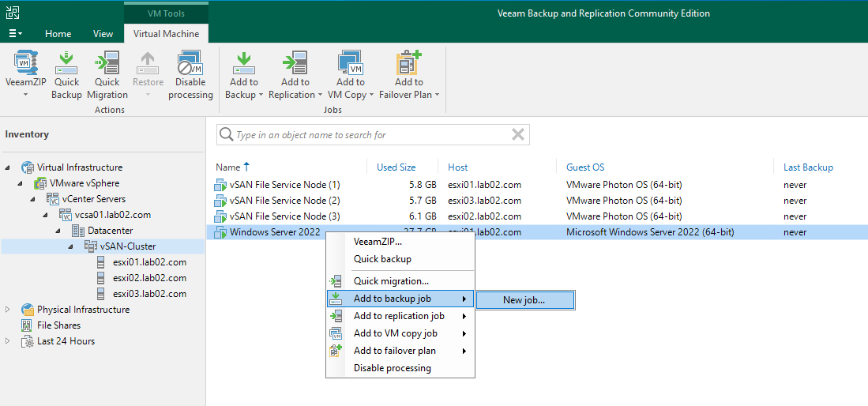
Task: Select host esxi01.lab02.com in tree
Action: [x=149, y=262]
